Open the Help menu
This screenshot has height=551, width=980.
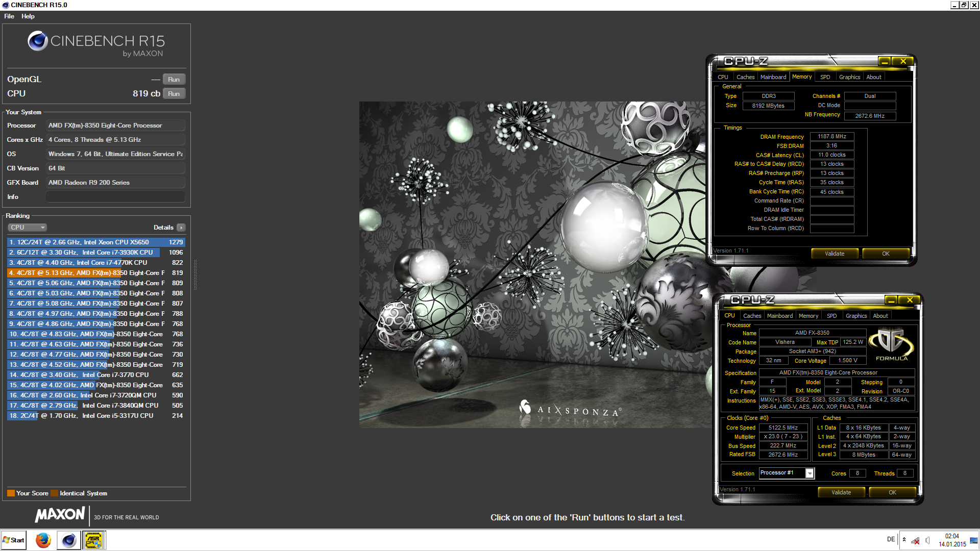click(28, 16)
